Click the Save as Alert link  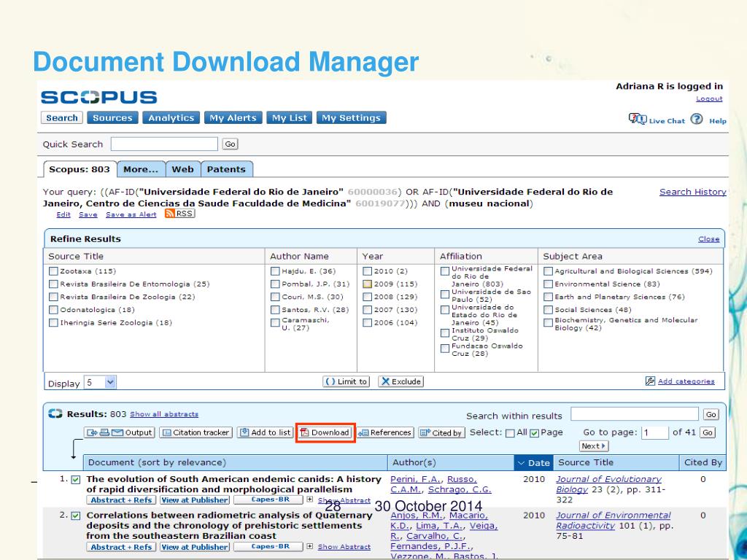pyautogui.click(x=131, y=215)
